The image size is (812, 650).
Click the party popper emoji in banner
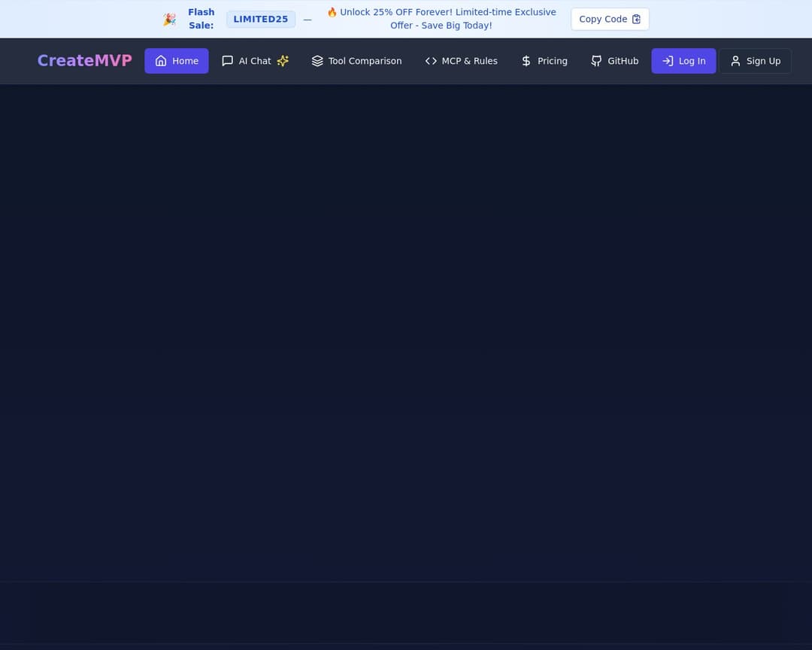point(170,20)
